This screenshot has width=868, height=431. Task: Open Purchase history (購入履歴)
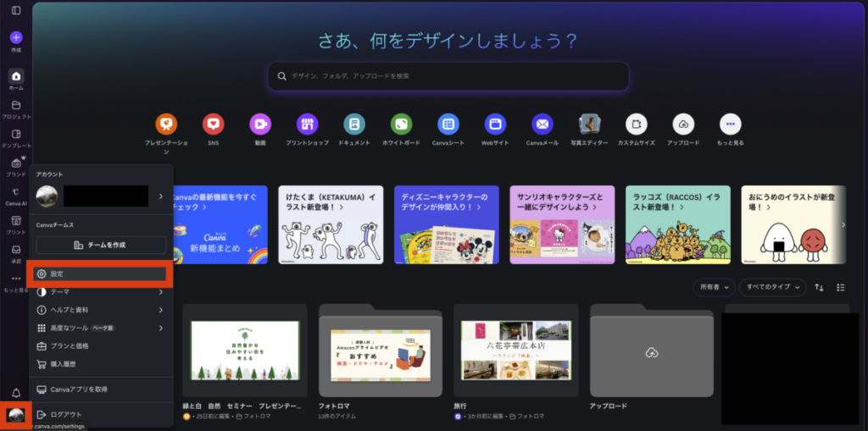(x=102, y=364)
